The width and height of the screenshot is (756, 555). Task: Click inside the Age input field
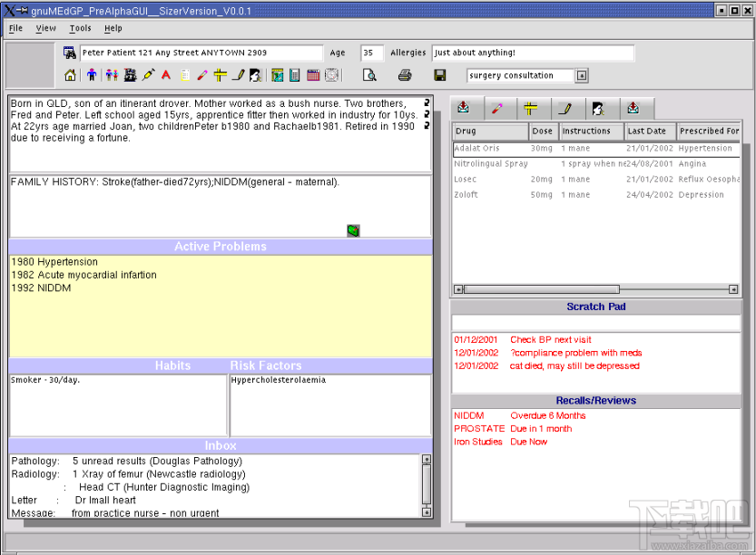point(370,53)
